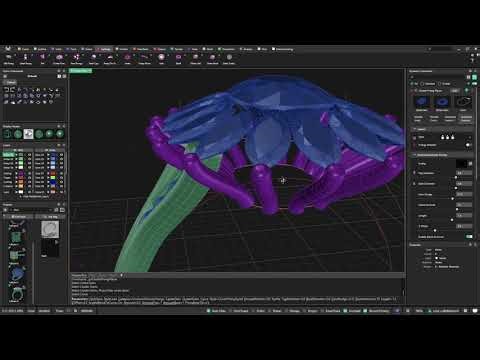
Task: Adjust the topmost slider in the builder settings
Action: tap(456, 177)
